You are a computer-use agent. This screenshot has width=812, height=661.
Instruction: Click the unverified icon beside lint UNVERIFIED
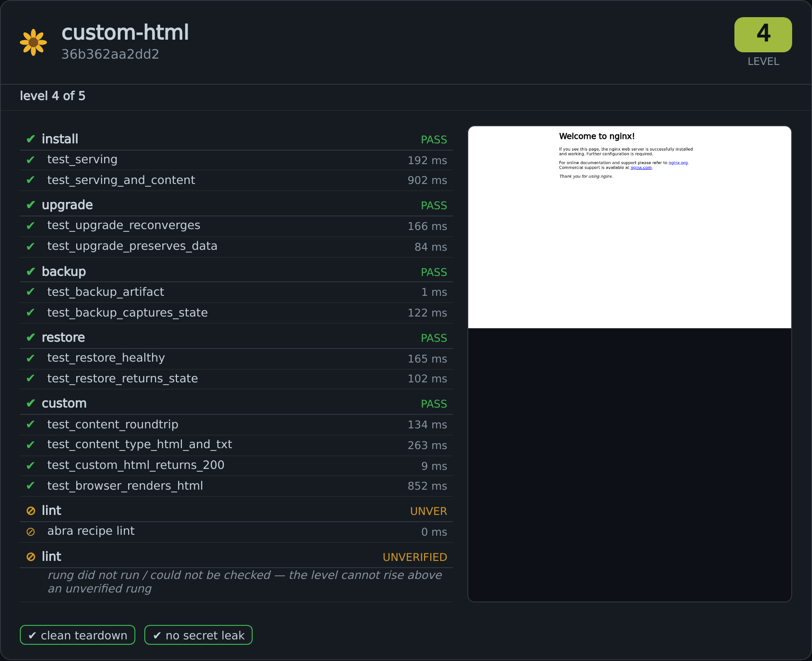click(31, 557)
